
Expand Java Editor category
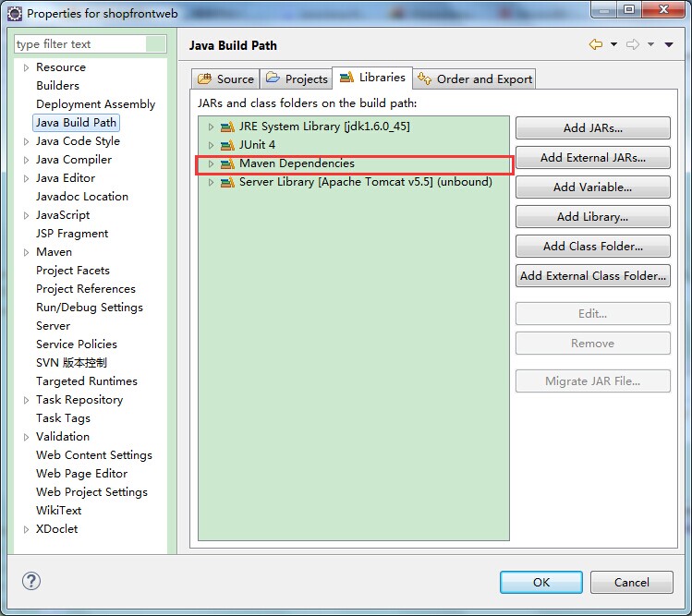[26, 179]
